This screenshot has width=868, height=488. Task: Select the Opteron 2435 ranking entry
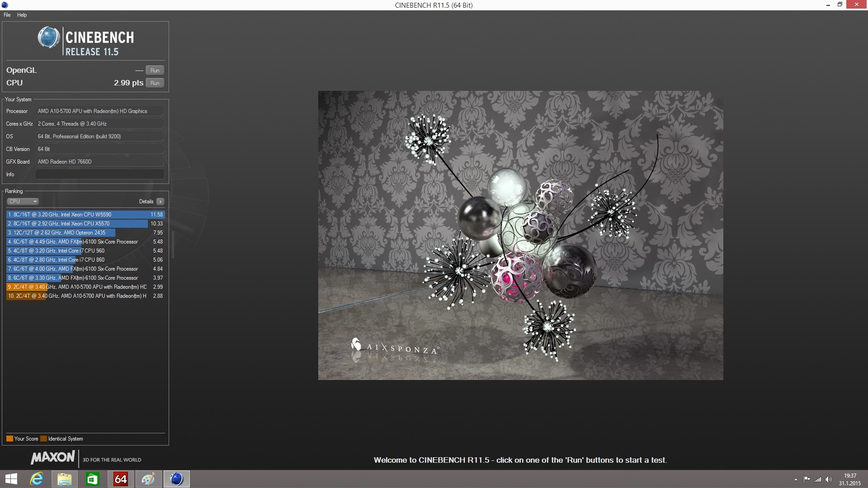tap(85, 233)
